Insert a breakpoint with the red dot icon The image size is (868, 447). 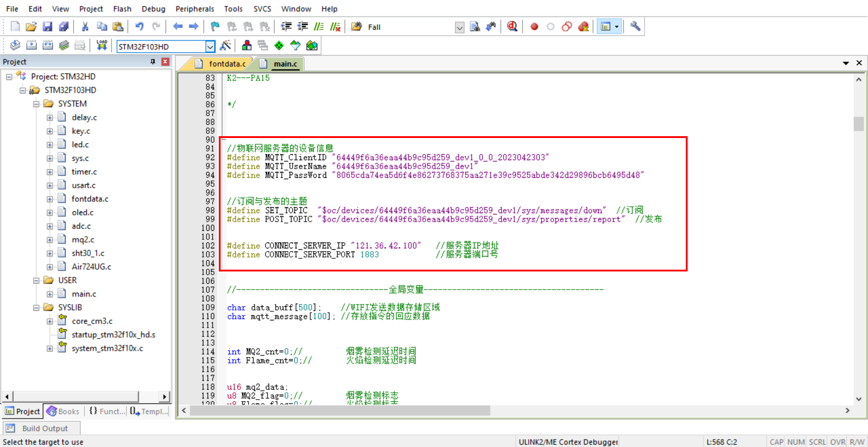534,26
